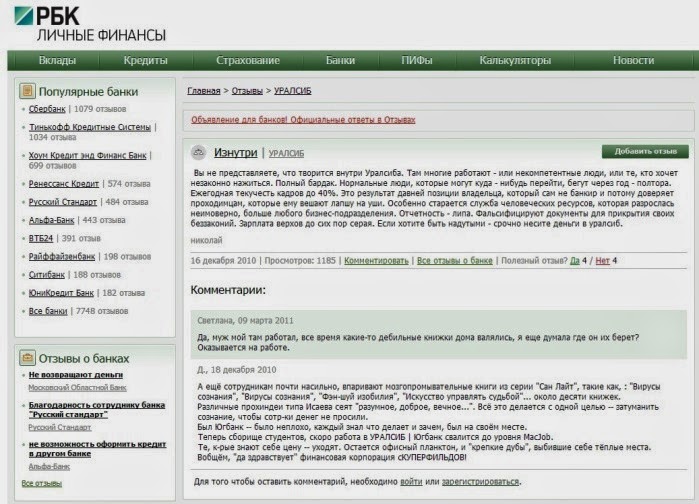Click the Комментировать link

pos(376,261)
